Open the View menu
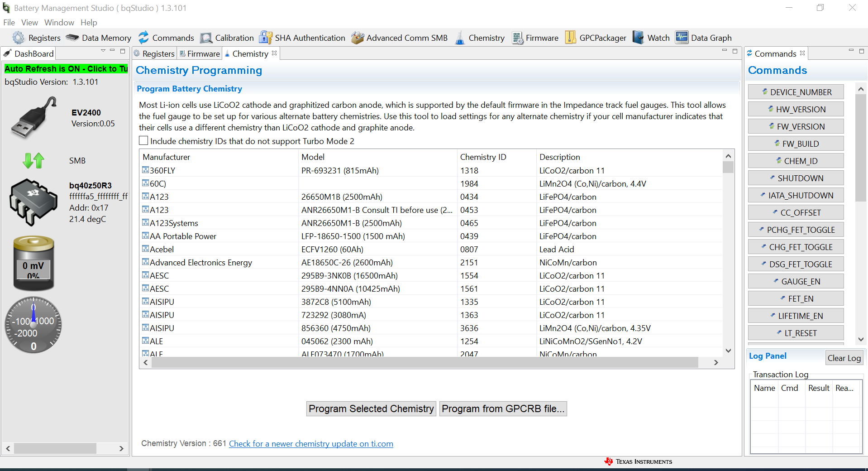Viewport: 868px width, 471px height. point(29,23)
